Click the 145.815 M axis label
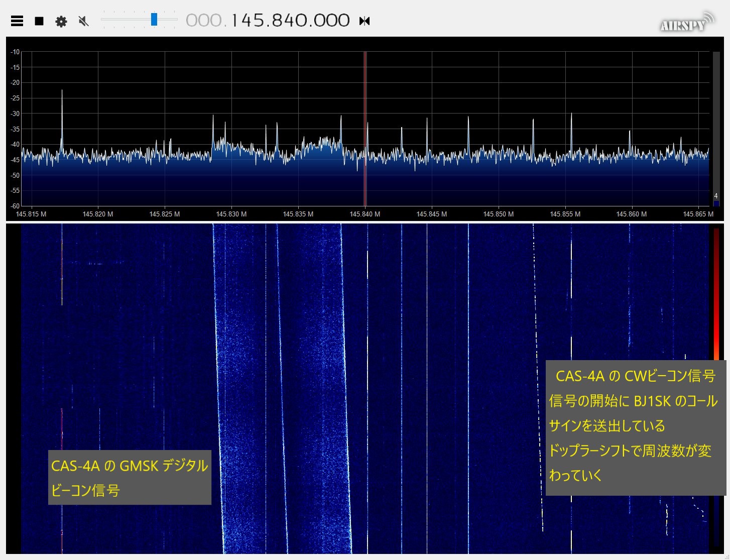Viewport: 730px width, 560px height. 31,214
